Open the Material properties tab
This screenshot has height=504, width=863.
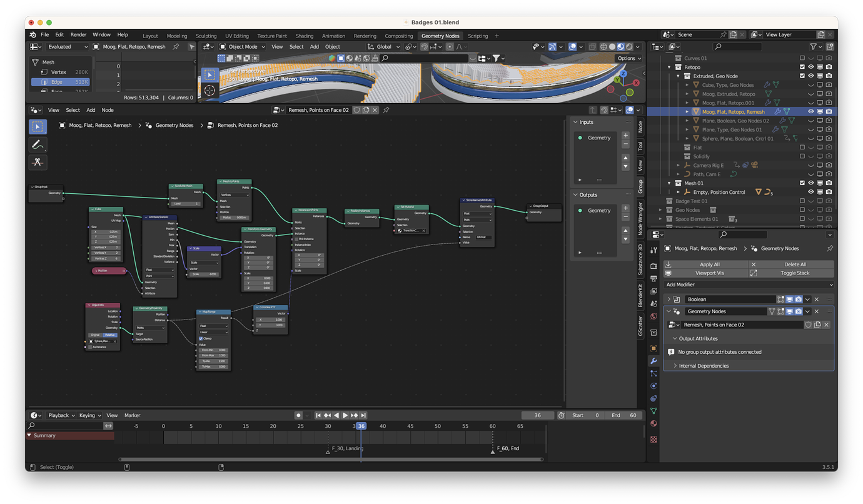(654, 423)
